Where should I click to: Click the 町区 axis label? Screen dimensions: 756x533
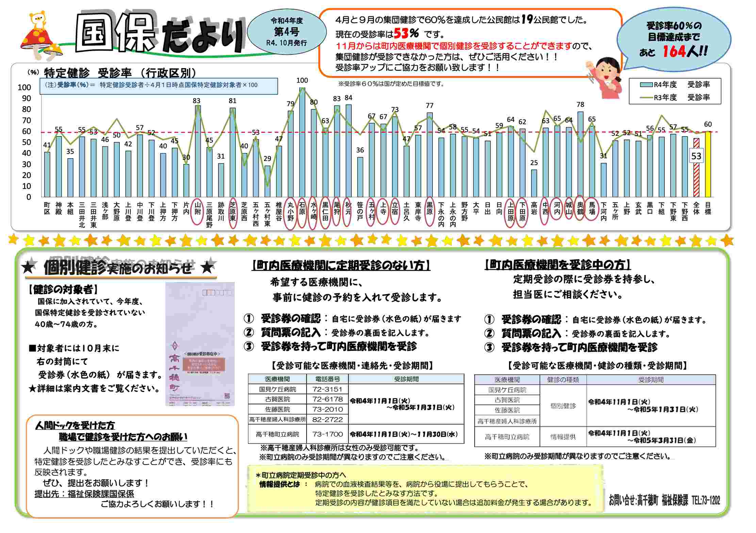coord(47,208)
